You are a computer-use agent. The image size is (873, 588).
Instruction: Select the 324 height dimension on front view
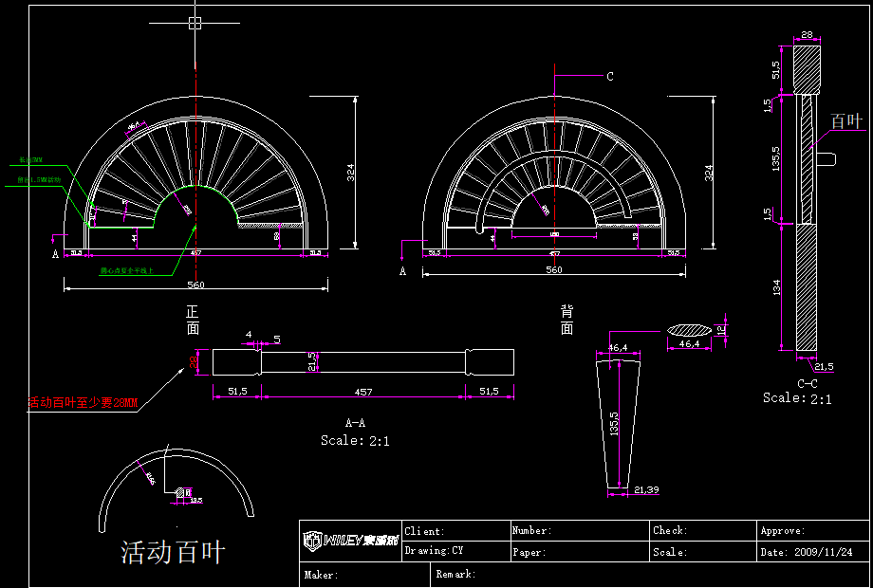(352, 173)
